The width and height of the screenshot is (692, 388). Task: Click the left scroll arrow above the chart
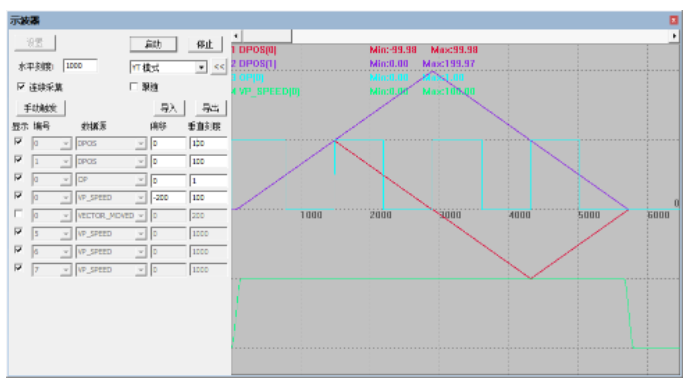coord(236,36)
